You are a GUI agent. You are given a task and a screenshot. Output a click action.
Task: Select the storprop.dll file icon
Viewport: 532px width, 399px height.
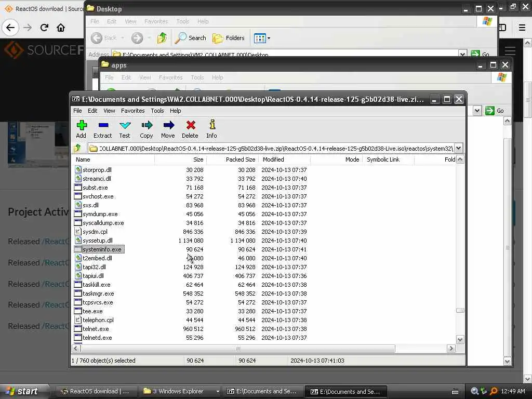[78, 170]
